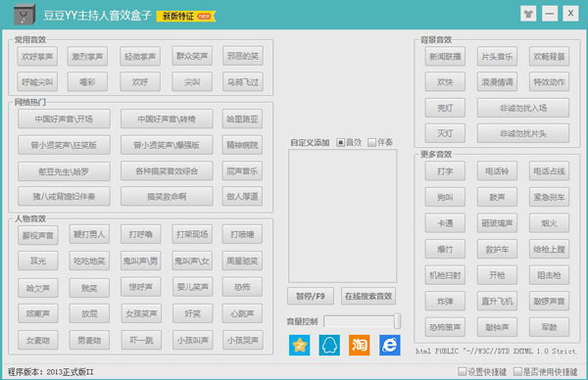Open the orange Taobao 淘 icon

coord(360,345)
